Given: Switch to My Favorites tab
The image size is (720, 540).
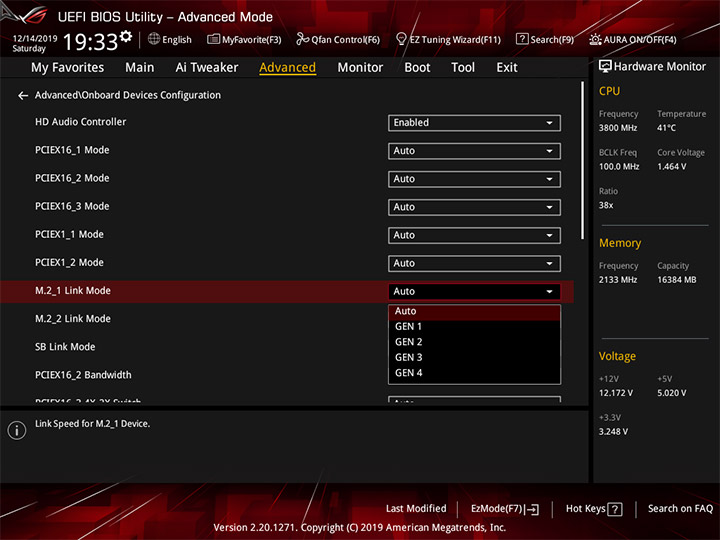Looking at the screenshot, I should point(68,68).
